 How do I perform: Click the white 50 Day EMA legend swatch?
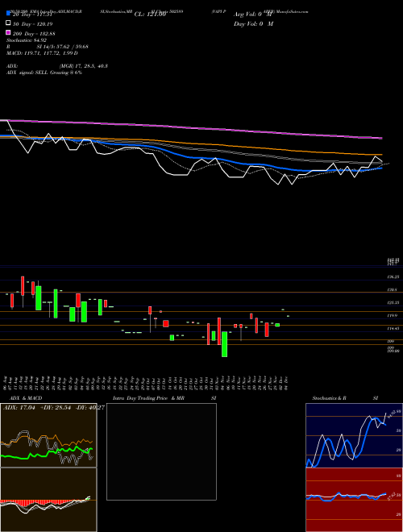click(8, 23)
